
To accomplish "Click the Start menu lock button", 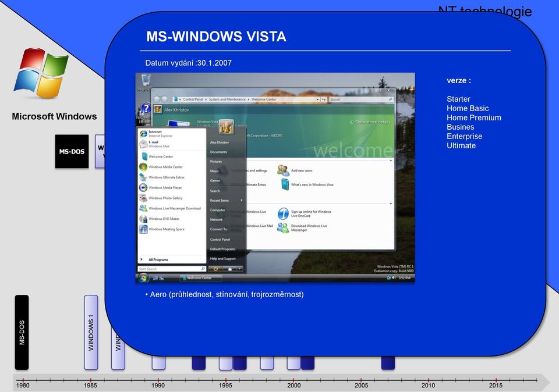I will 230,269.
